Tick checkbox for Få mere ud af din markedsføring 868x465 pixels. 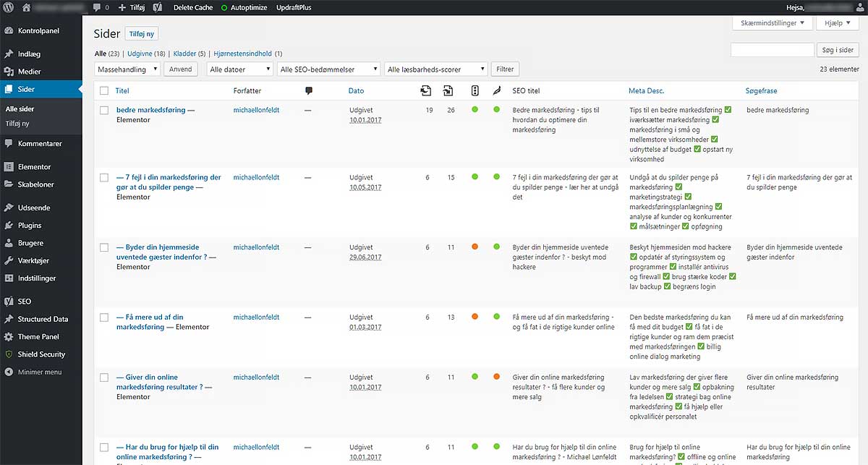point(104,317)
